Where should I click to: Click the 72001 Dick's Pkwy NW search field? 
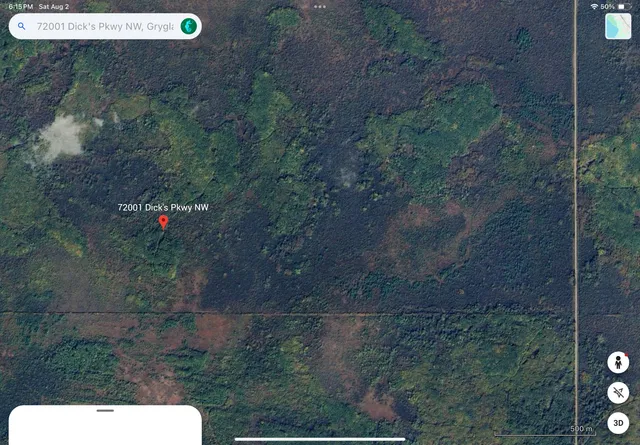pyautogui.click(x=105, y=26)
